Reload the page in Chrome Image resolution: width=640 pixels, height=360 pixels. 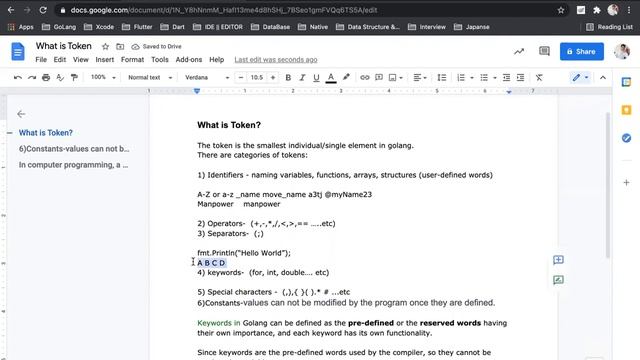coord(43,10)
